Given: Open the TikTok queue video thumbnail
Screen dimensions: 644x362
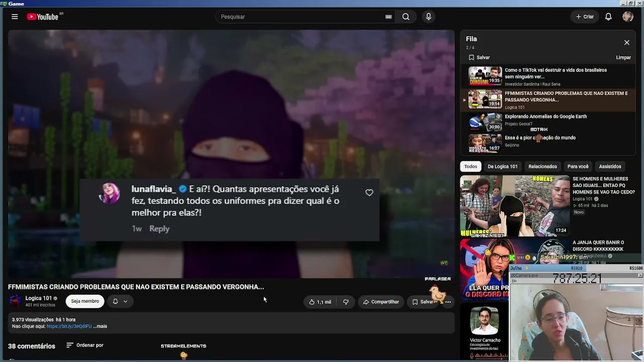Looking at the screenshot, I should tap(485, 76).
